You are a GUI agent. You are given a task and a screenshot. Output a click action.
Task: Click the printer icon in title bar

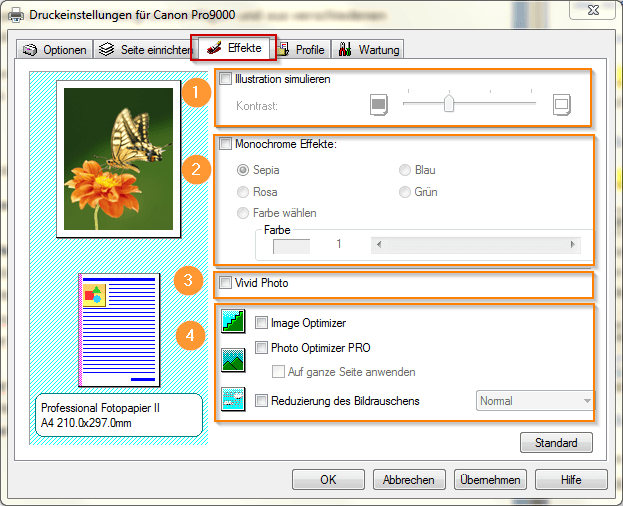point(16,15)
